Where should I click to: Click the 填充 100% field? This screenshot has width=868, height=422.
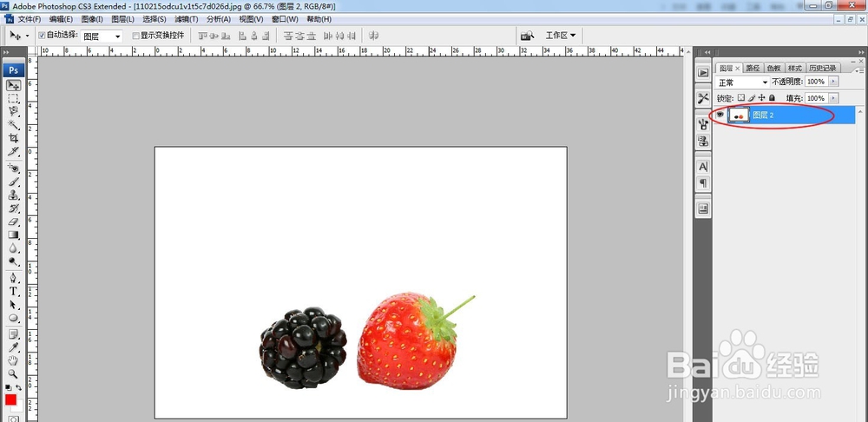tap(816, 98)
